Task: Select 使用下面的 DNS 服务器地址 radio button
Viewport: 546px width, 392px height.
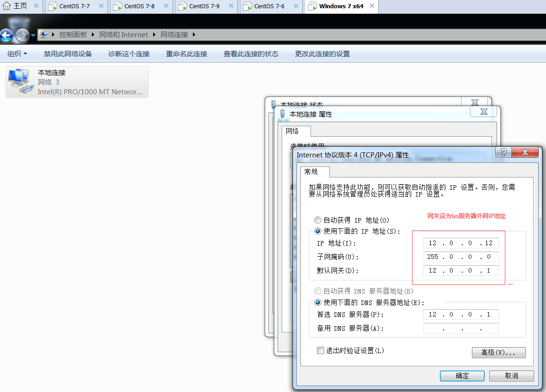Action: (317, 302)
